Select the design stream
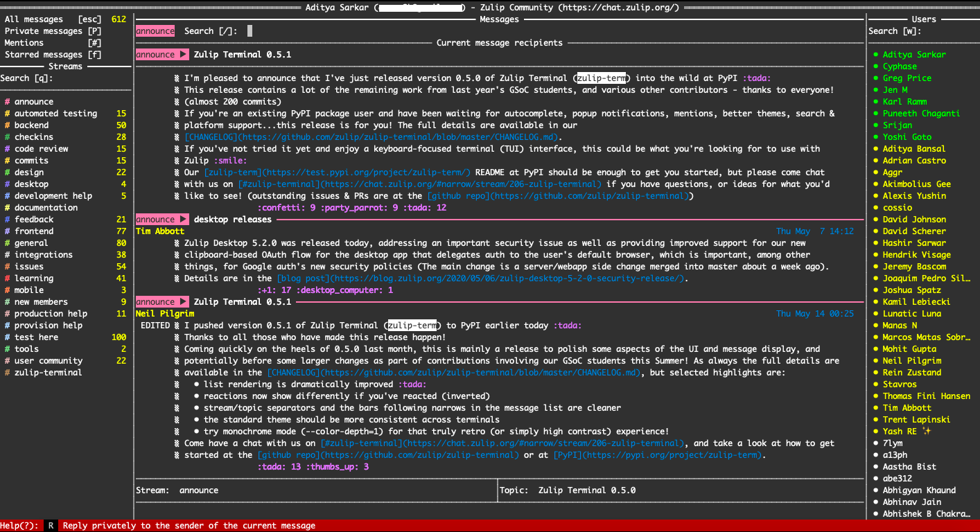The width and height of the screenshot is (980, 532). pyautogui.click(x=65, y=172)
